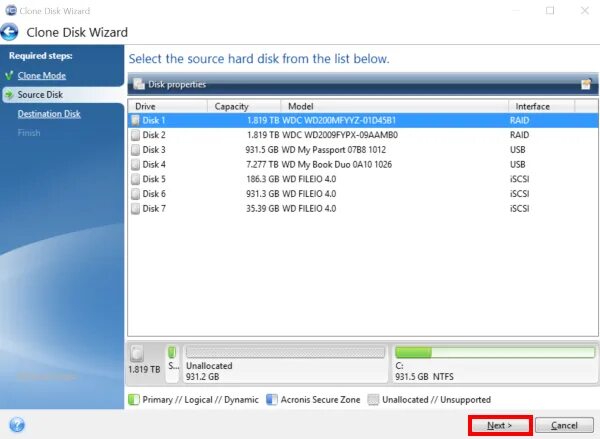The width and height of the screenshot is (600, 439).
Task: Click the Disk 6 drive icon
Action: (x=135, y=194)
